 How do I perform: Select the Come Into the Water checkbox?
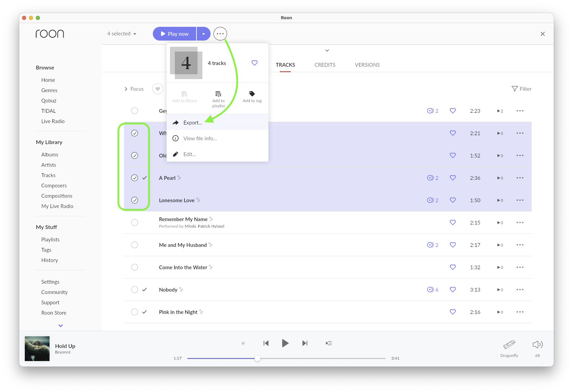135,267
